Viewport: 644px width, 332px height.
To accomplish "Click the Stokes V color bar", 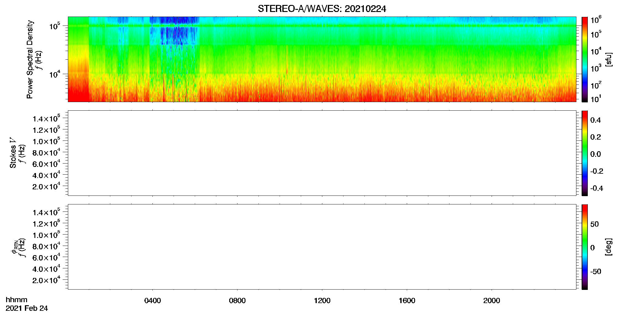I will 585,153.
